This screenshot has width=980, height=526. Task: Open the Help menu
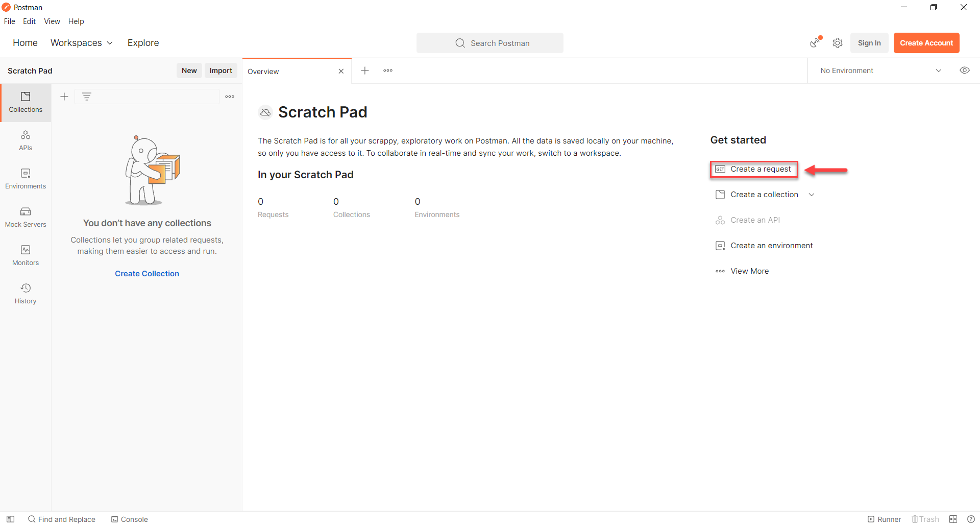click(x=76, y=21)
